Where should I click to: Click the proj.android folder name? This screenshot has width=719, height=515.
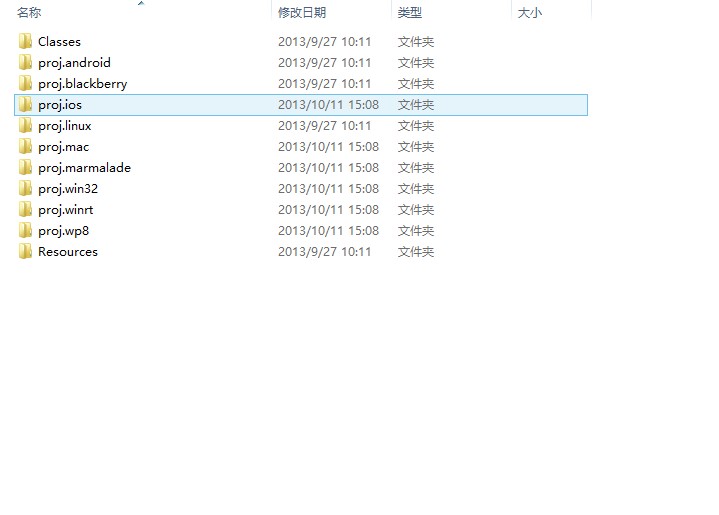point(74,63)
